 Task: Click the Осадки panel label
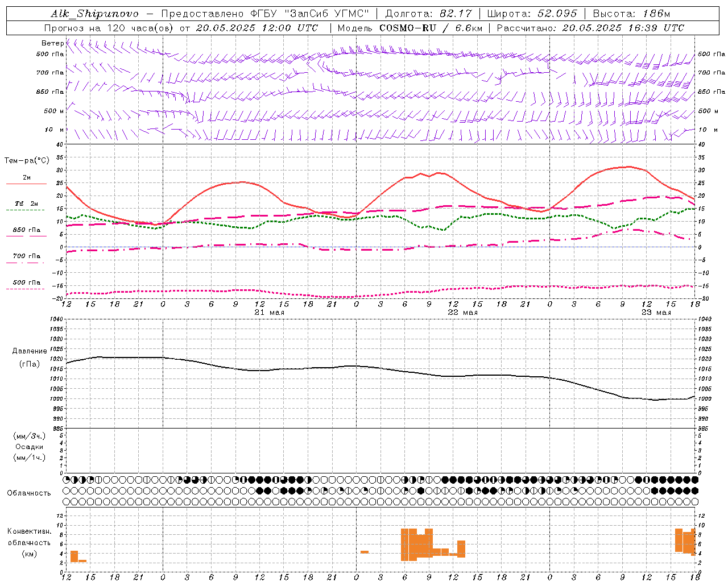point(30,447)
